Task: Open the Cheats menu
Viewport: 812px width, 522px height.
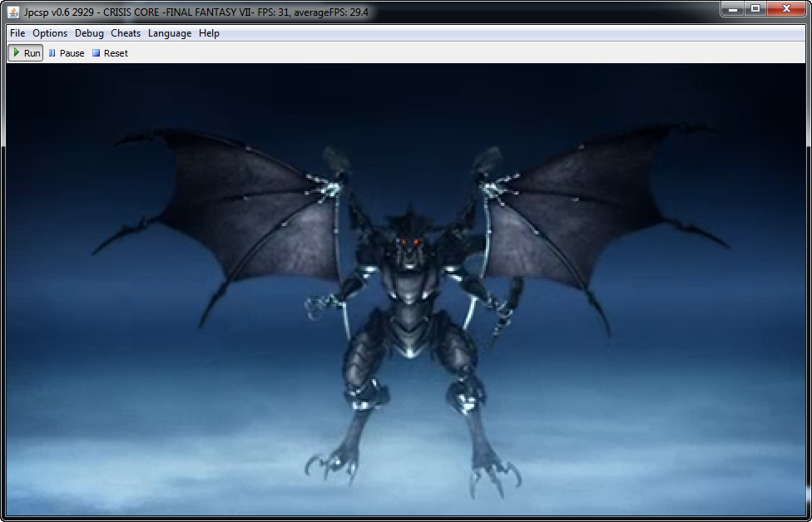Action: pyautogui.click(x=126, y=33)
